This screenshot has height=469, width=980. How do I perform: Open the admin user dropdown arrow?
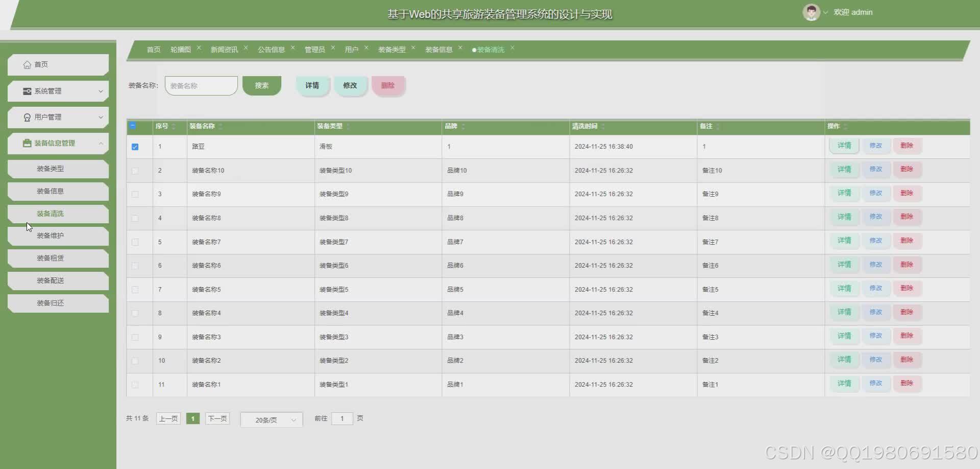[825, 13]
